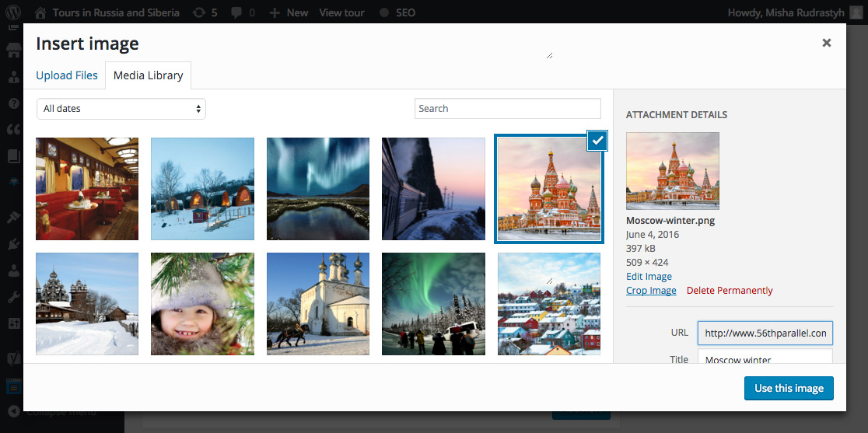
Task: Open the comments bubble showing 0
Action: (236, 12)
